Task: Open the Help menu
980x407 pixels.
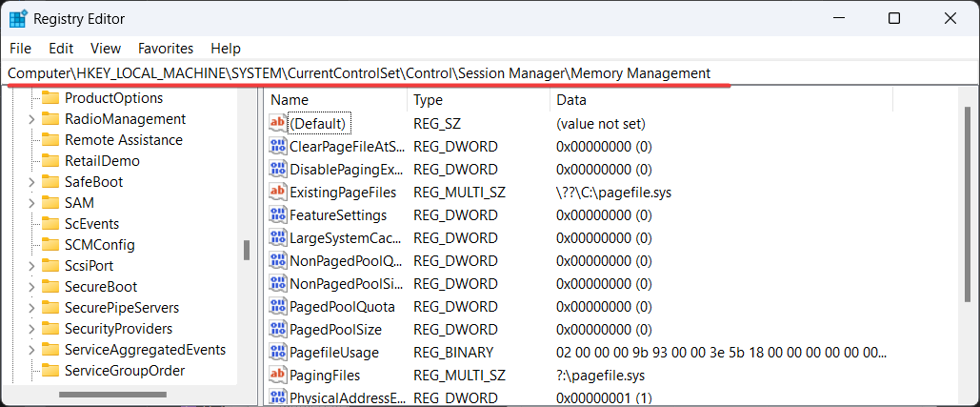Action: click(x=226, y=49)
